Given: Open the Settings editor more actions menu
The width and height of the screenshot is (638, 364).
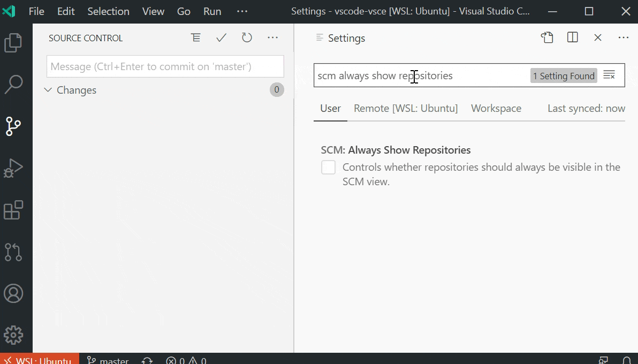Looking at the screenshot, I should 623,37.
